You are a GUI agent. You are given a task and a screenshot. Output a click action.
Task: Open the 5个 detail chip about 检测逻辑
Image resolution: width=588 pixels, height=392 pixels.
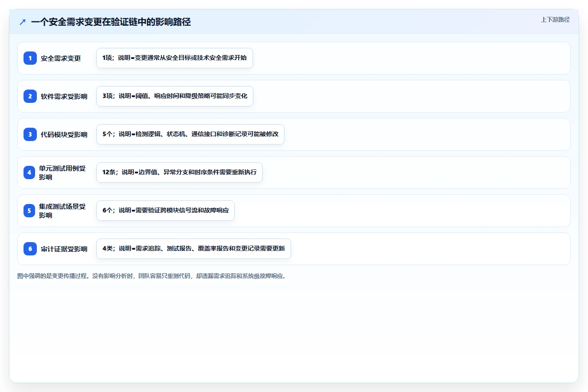[x=190, y=134]
